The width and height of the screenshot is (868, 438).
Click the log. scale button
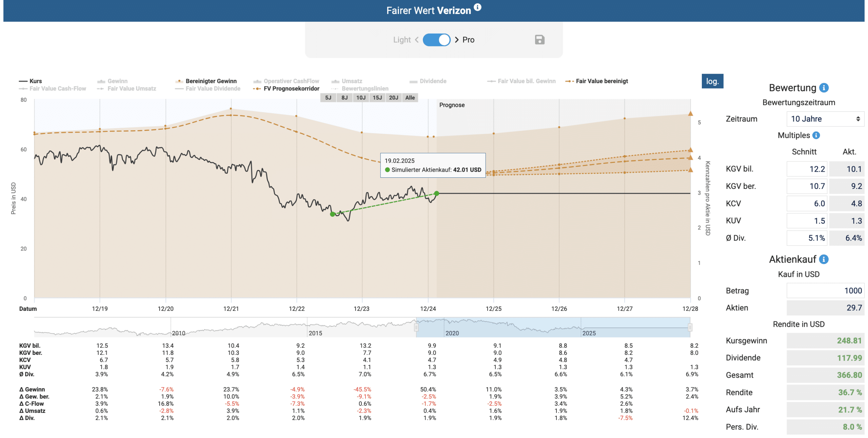pyautogui.click(x=712, y=81)
